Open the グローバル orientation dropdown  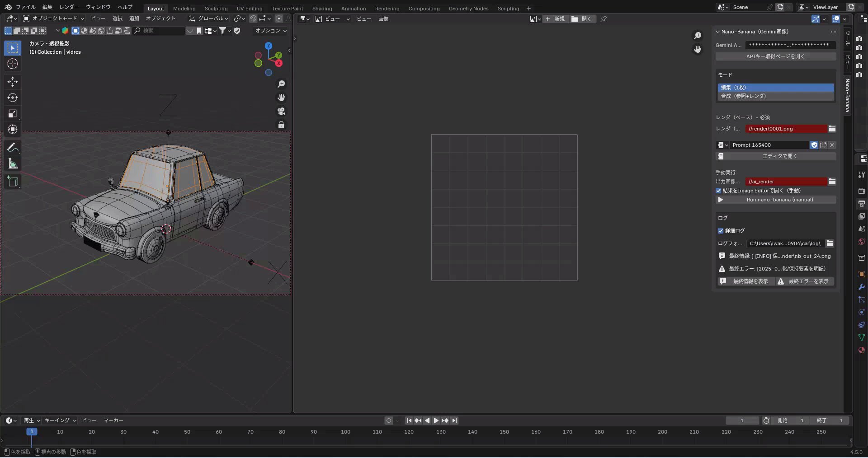[208, 19]
